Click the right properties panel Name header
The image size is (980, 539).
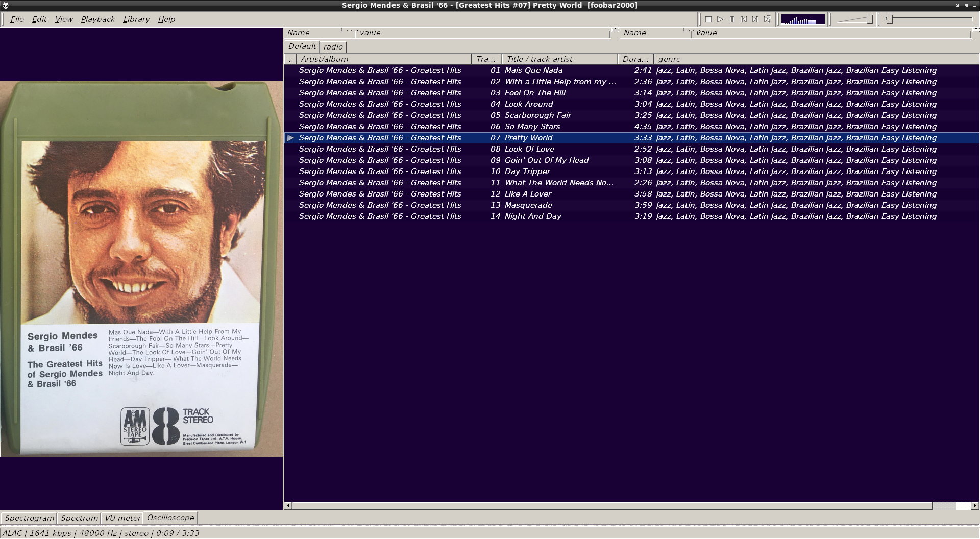[x=652, y=33]
